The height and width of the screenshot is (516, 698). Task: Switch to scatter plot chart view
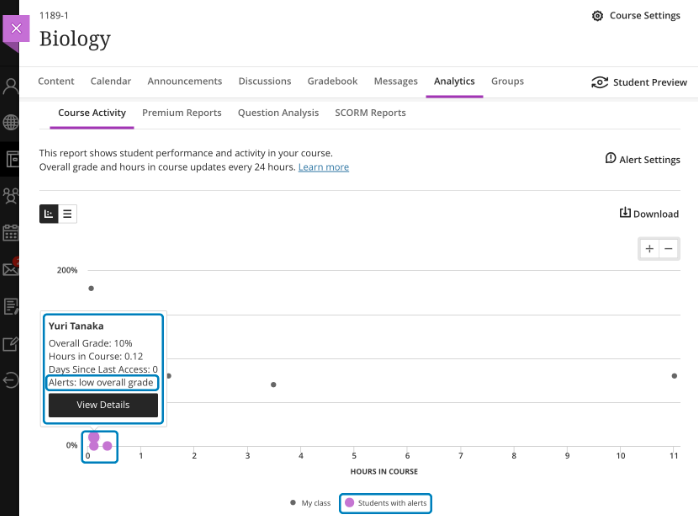point(49,213)
